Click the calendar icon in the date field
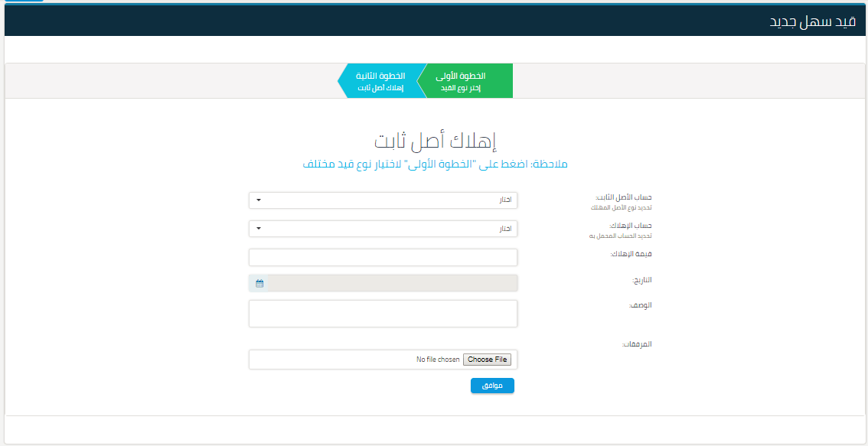Screen dimensions: 868x446 tap(259, 283)
